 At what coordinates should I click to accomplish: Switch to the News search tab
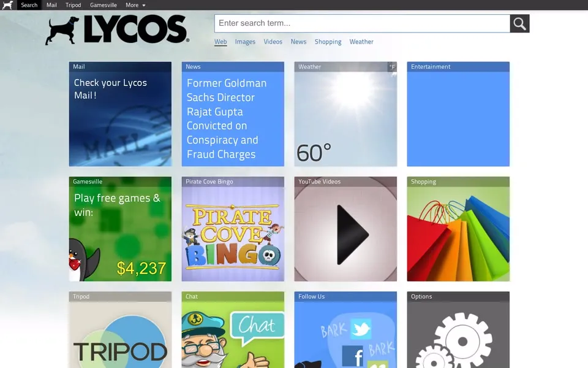[298, 42]
